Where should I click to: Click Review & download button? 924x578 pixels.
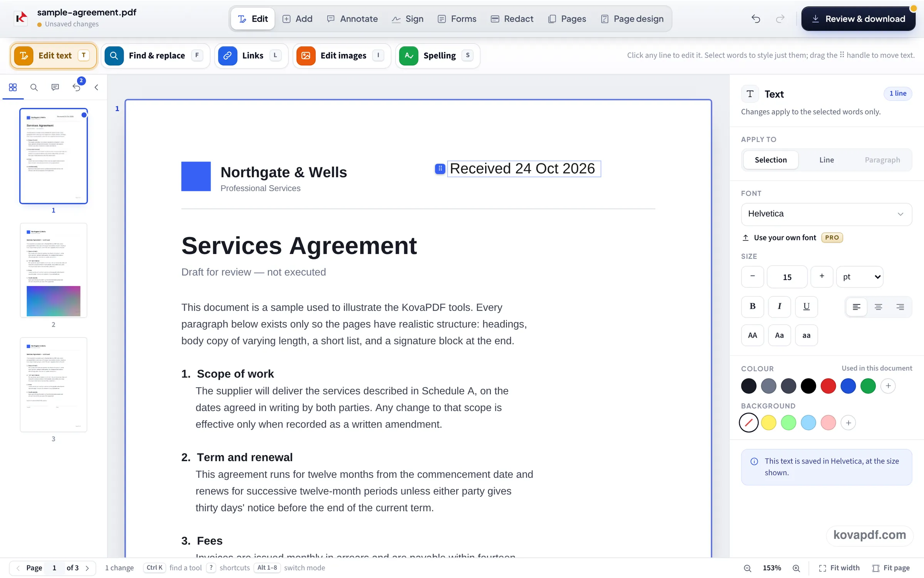click(x=858, y=19)
